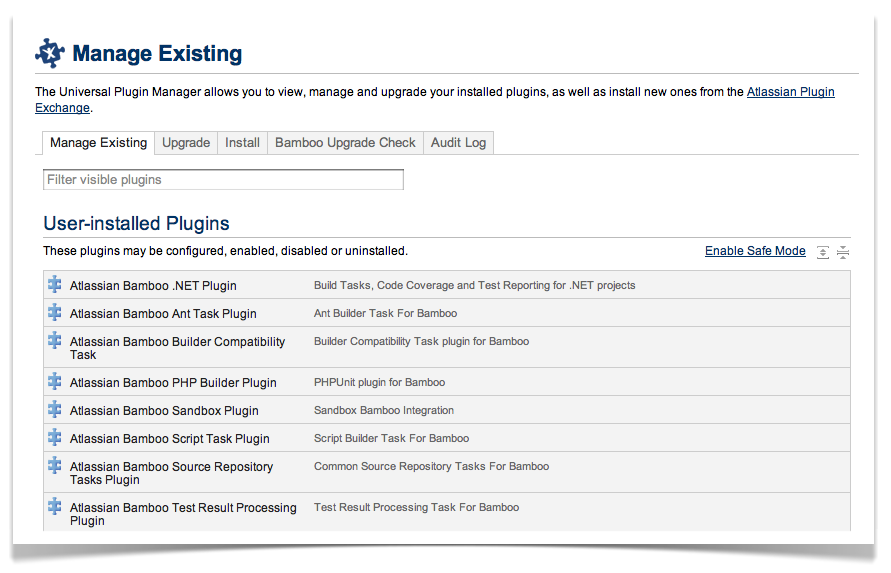Click the PHP Builder Plugin puzzle icon
Viewport: 891px width, 573px height.
coord(55,381)
